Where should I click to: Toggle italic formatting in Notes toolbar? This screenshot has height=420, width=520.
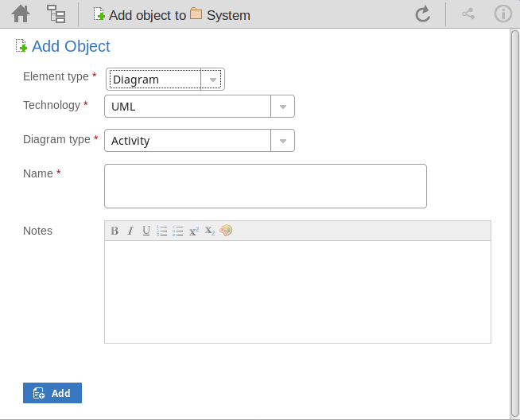click(x=130, y=231)
